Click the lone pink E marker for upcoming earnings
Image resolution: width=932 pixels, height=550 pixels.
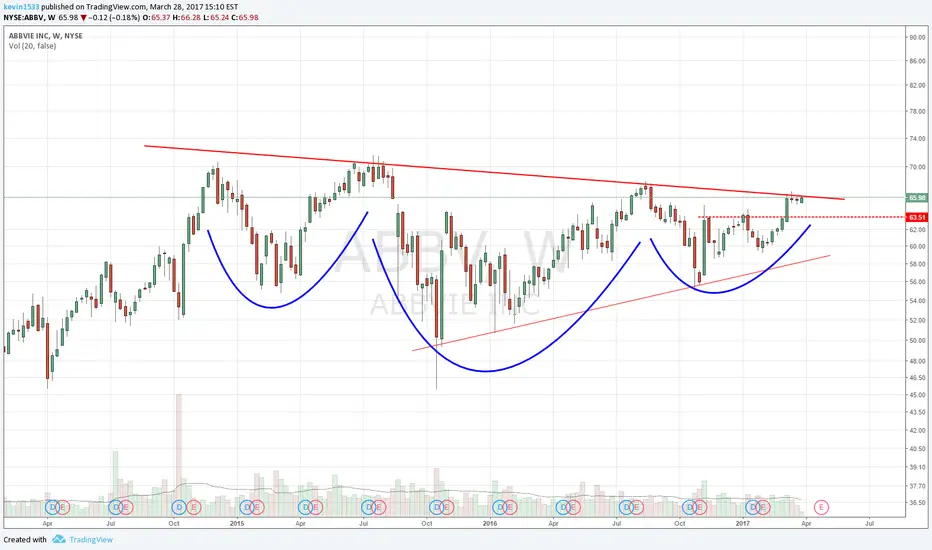coord(821,507)
